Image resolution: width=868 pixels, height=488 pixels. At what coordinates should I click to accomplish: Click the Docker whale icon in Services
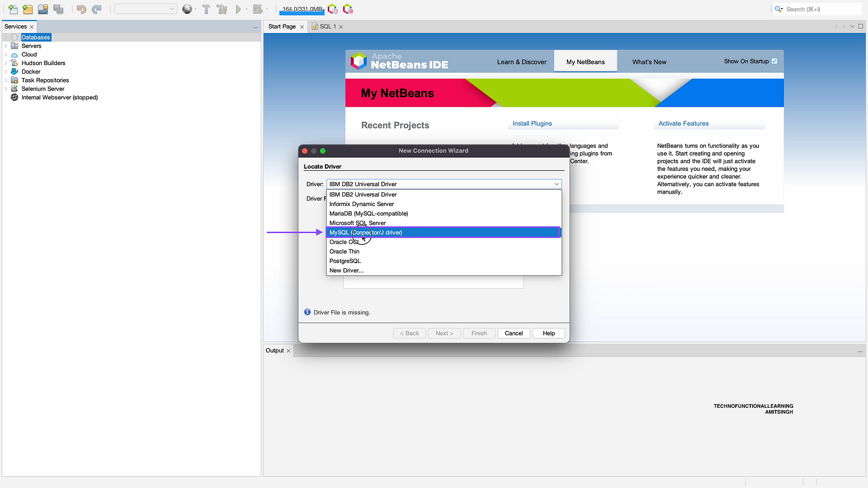tap(15, 72)
